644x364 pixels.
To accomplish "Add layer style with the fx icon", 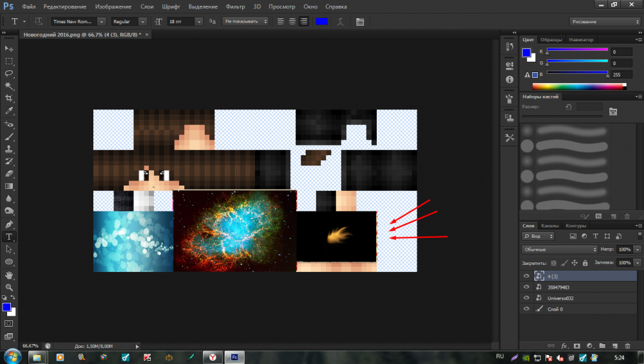I will point(563,346).
